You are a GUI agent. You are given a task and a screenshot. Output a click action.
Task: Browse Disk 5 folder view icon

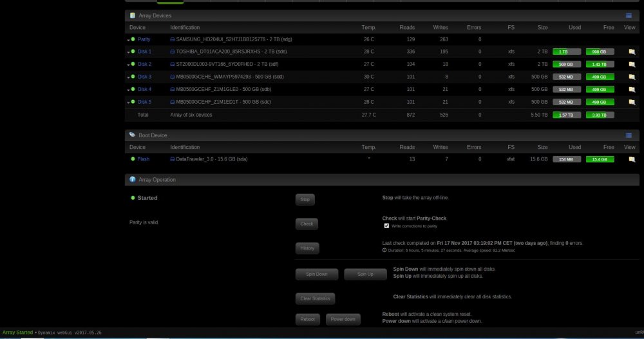[x=632, y=102]
